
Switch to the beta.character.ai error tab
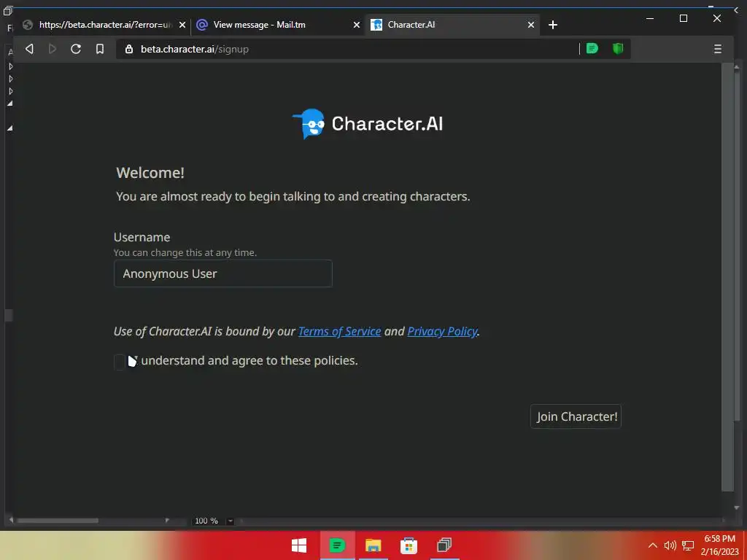pos(104,25)
